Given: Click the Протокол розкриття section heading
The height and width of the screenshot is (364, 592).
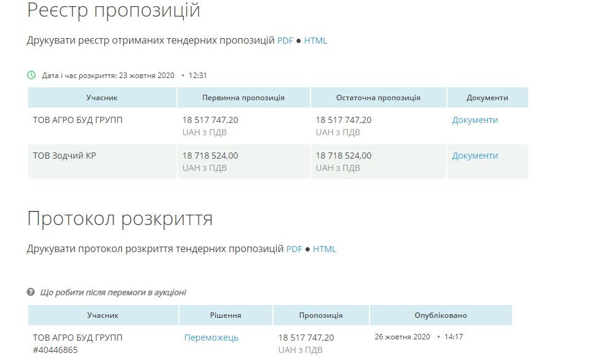Looking at the screenshot, I should (x=120, y=219).
